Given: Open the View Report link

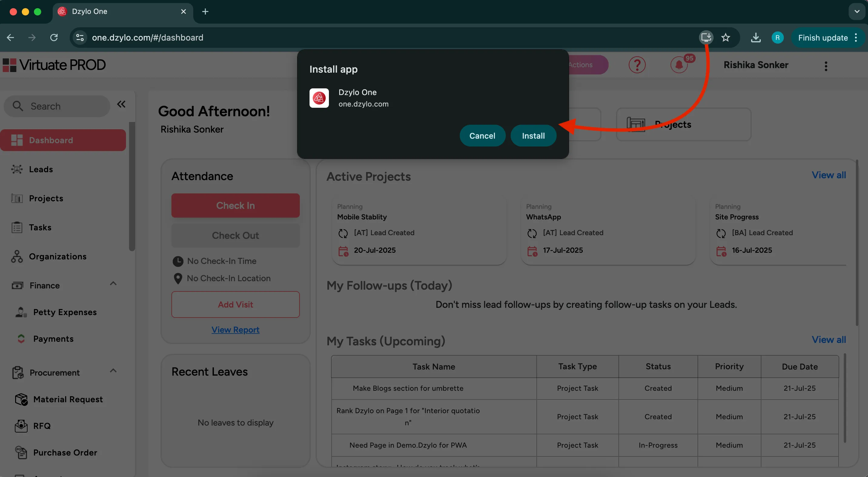Looking at the screenshot, I should 235,330.
